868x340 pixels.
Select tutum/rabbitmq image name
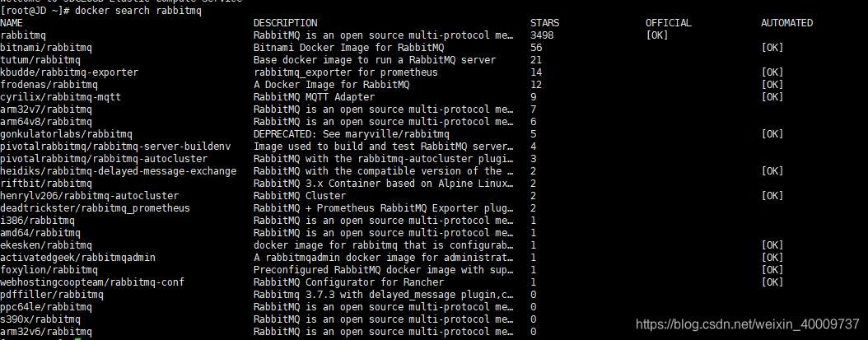[x=40, y=60]
